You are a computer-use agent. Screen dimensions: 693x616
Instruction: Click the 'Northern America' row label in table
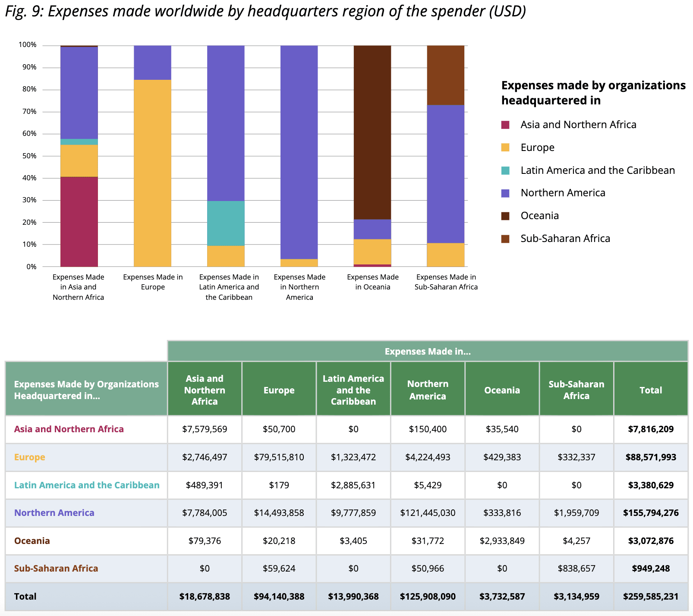click(x=54, y=513)
